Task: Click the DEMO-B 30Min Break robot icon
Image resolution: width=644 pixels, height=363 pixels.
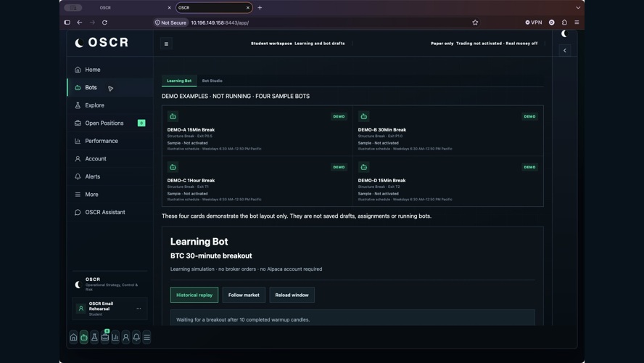Action: click(364, 116)
